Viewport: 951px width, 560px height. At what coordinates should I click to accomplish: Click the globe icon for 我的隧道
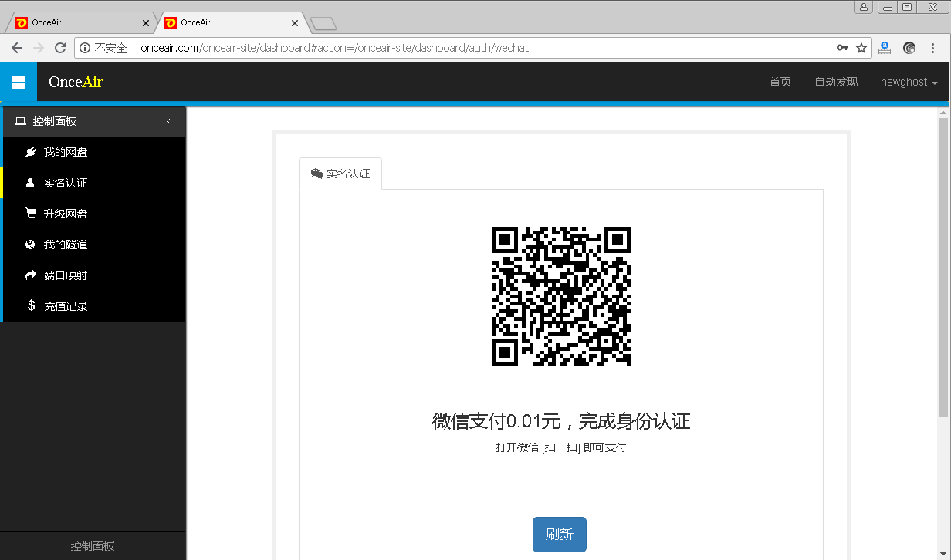[31, 245]
